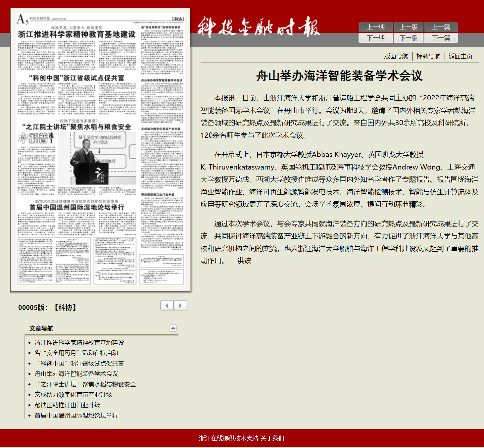Go to previous issue 上一期
The width and height of the screenshot is (484, 448).
[376, 27]
